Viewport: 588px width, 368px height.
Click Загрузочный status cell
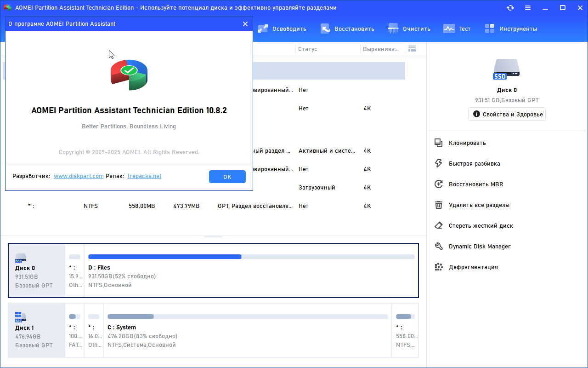(317, 188)
